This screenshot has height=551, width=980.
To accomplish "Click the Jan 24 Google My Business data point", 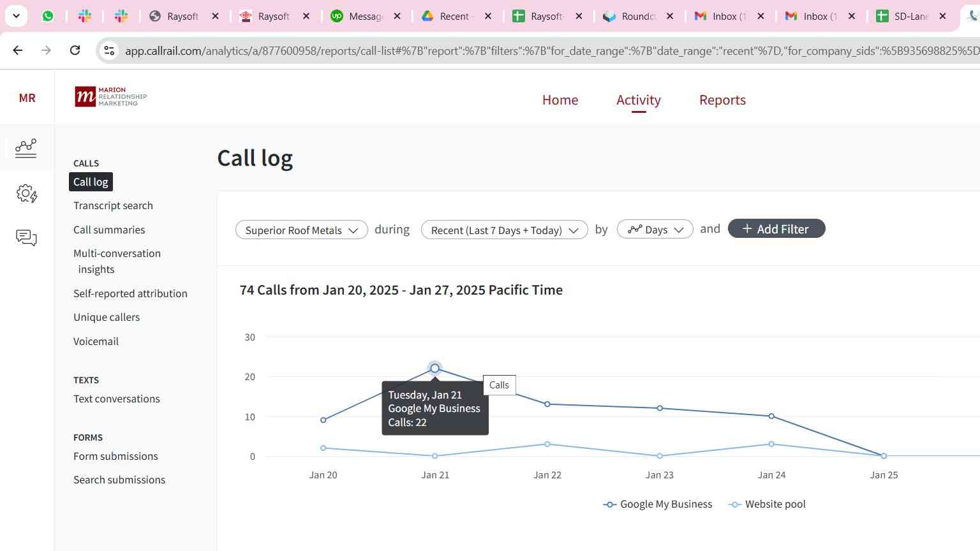I will click(x=771, y=416).
